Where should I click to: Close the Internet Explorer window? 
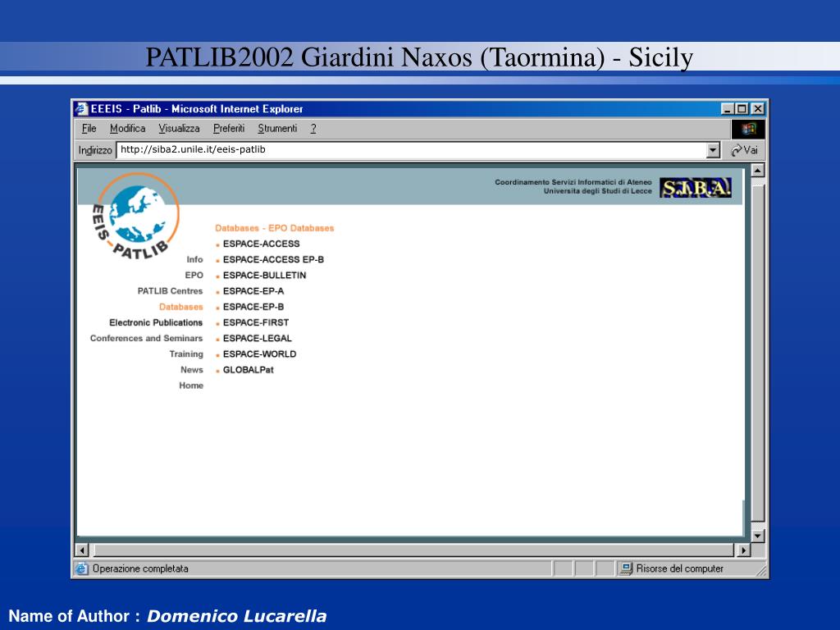coord(757,109)
